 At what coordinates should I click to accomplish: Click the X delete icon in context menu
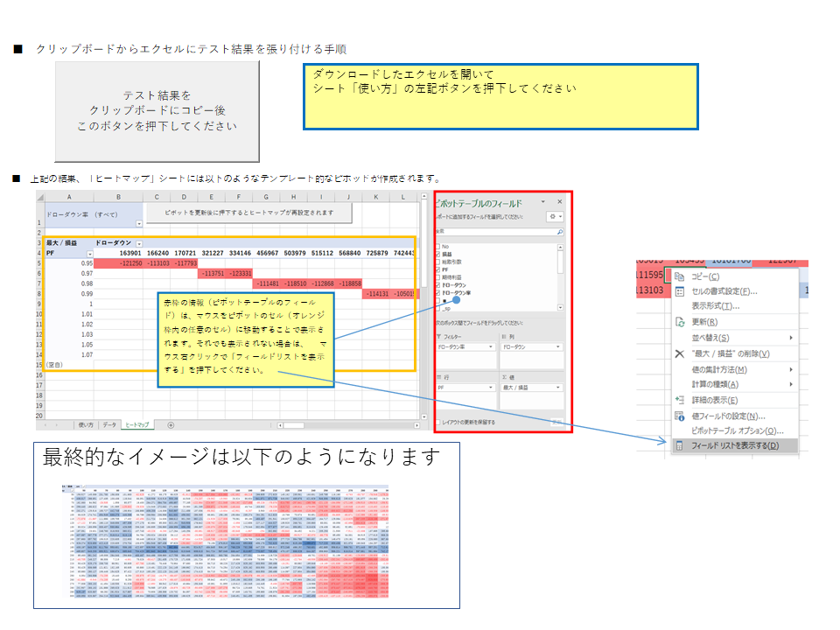click(x=679, y=353)
